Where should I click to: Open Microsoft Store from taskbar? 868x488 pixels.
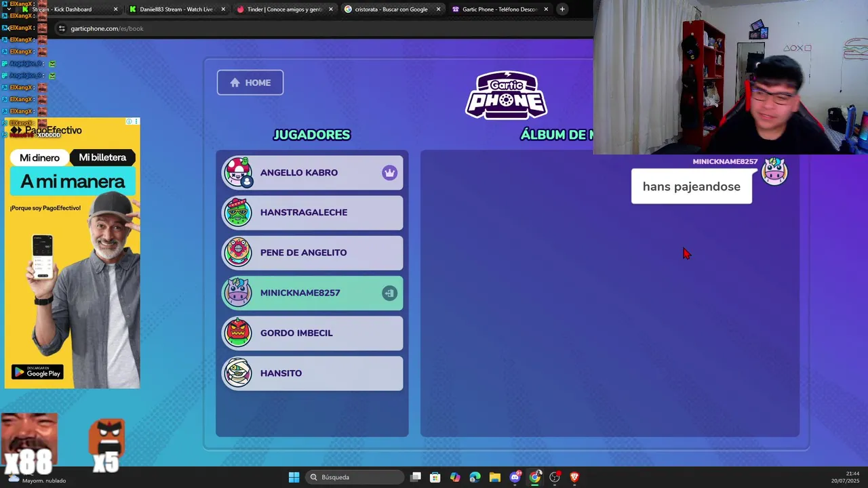pos(435,477)
